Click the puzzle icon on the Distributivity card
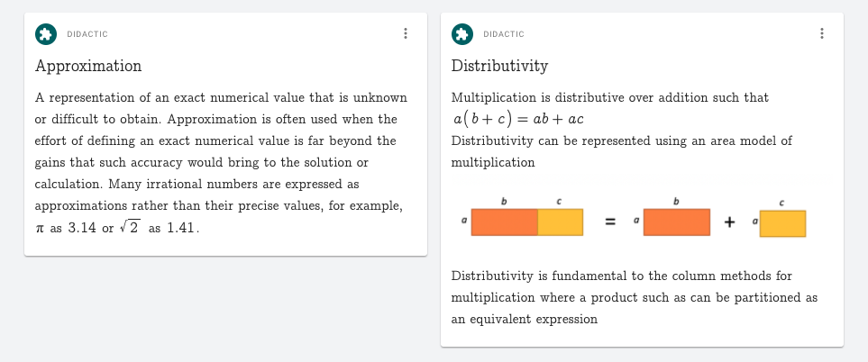 [461, 34]
